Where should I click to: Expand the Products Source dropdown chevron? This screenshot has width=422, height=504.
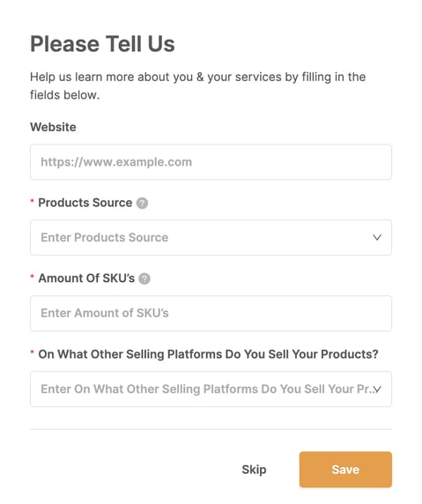point(377,238)
